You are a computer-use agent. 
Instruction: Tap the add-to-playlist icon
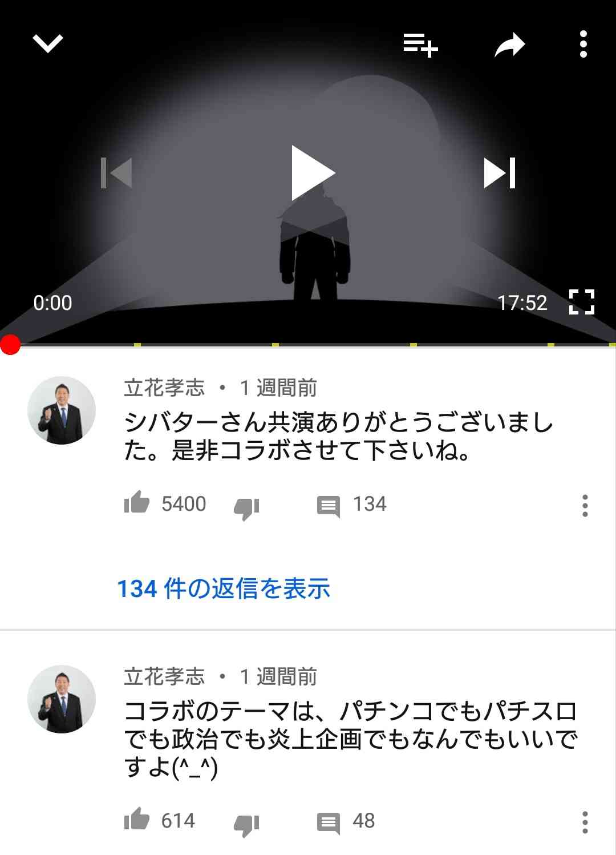coord(420,45)
